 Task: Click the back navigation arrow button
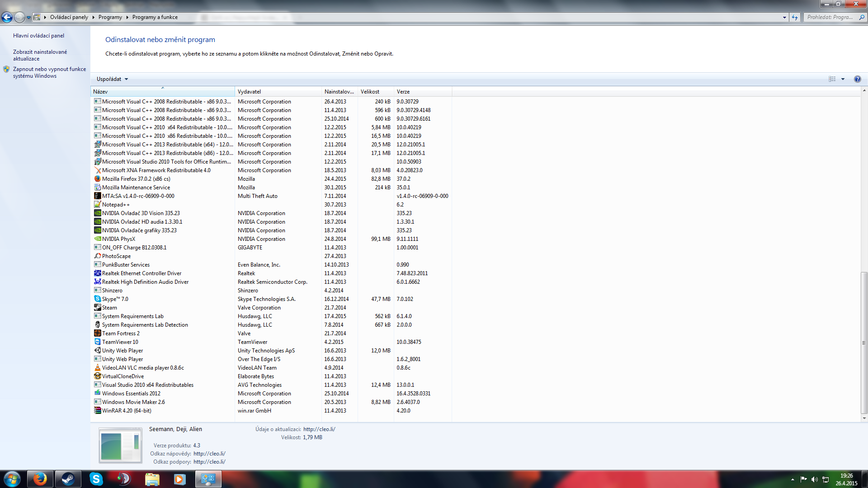click(7, 17)
